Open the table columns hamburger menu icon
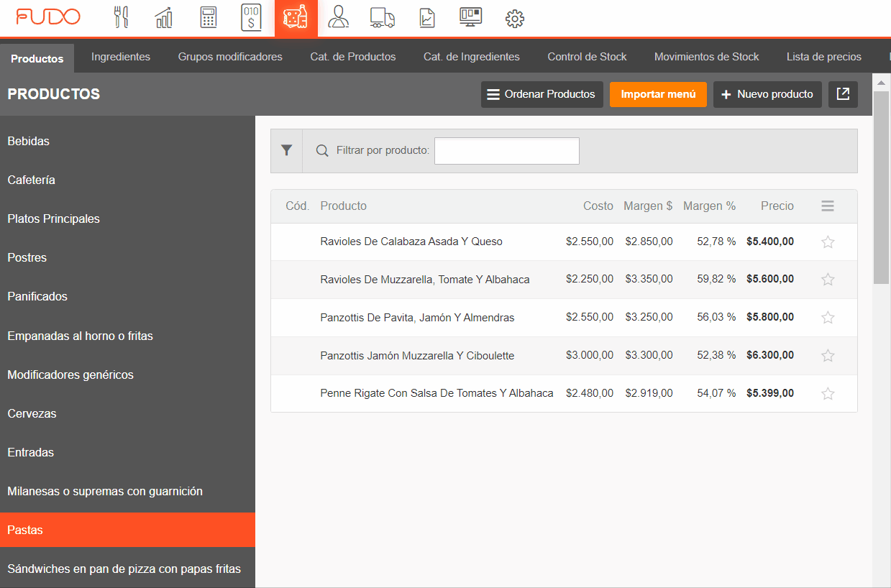 coord(828,206)
